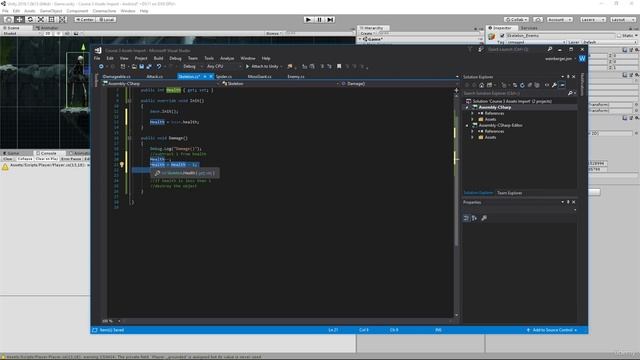The height and width of the screenshot is (360, 640).
Task: Select Unity Scale tool in toolbar
Action: pos(41,19)
